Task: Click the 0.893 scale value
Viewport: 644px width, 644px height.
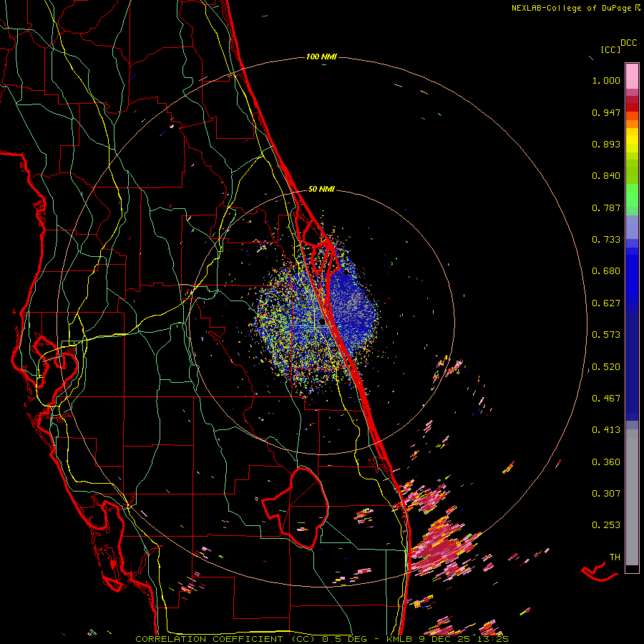Action: click(606, 144)
